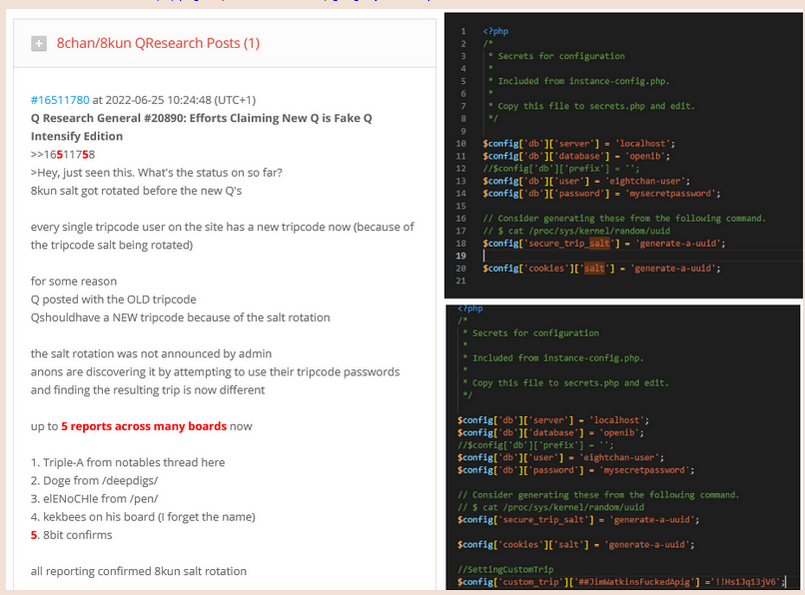This screenshot has height=595, width=805.
Task: Expand the 8chan/8kun QResearch Posts section
Action: tap(39, 44)
